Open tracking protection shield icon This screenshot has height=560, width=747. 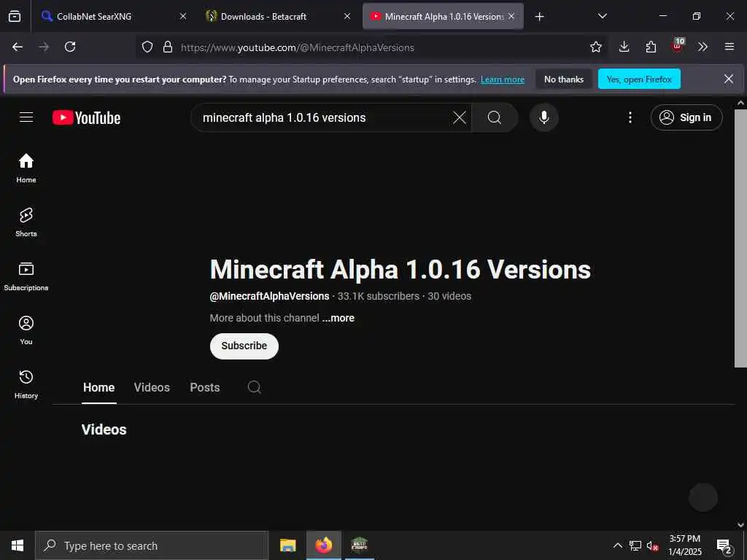[147, 47]
